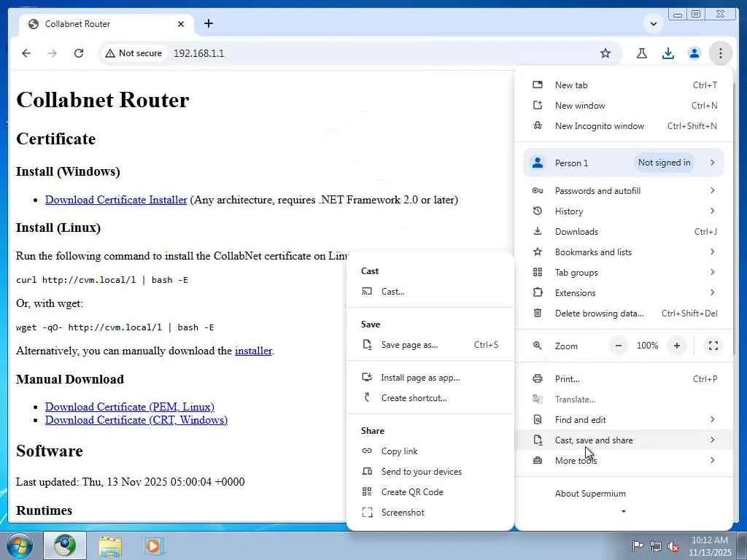The width and height of the screenshot is (747, 560).
Task: Expand the Extensions submenu
Action: click(x=624, y=293)
